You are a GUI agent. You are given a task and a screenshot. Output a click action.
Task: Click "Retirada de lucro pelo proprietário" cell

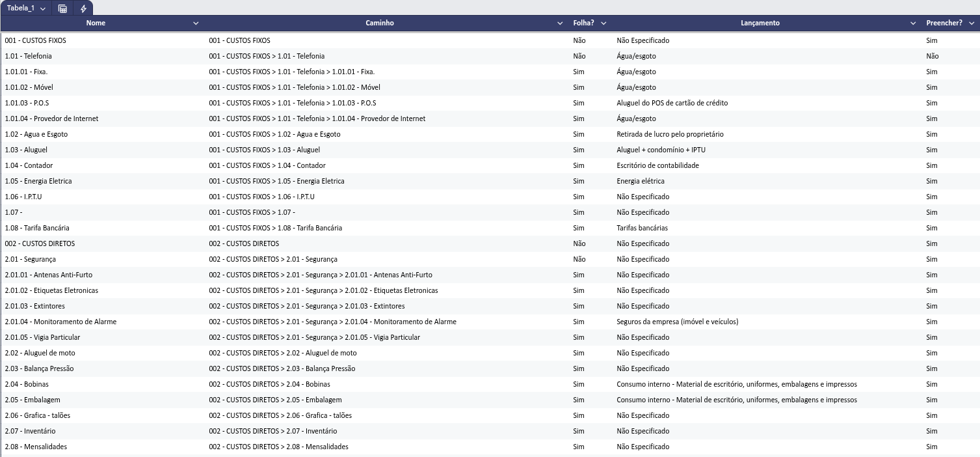click(670, 134)
